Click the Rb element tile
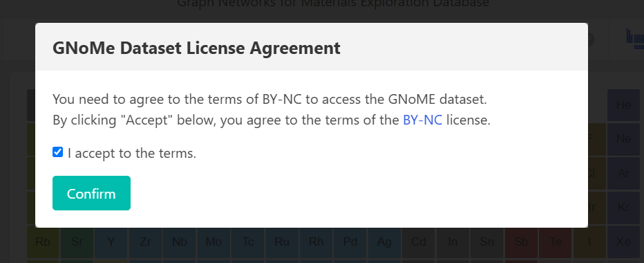Image resolution: width=644 pixels, height=263 pixels. pyautogui.click(x=43, y=242)
